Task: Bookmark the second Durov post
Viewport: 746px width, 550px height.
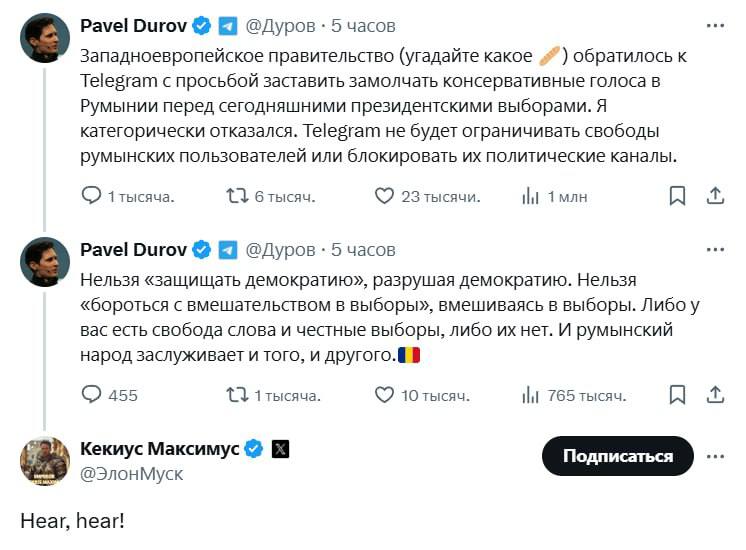Action: pos(677,395)
